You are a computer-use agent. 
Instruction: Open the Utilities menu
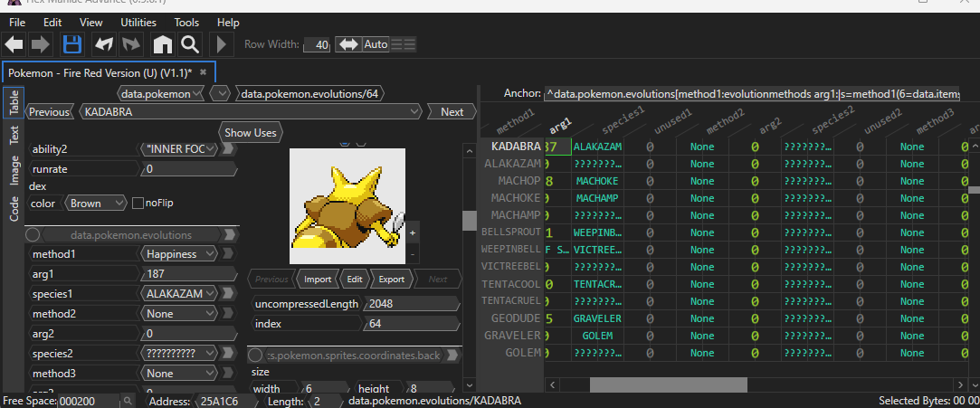click(x=138, y=23)
